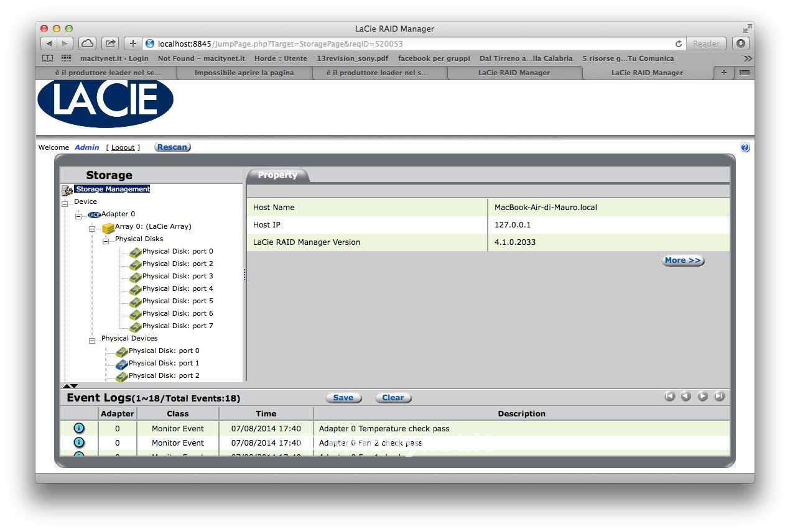Switch to the fourth tab LaCie RAID Manager
The height and width of the screenshot is (532, 790).
(x=514, y=73)
